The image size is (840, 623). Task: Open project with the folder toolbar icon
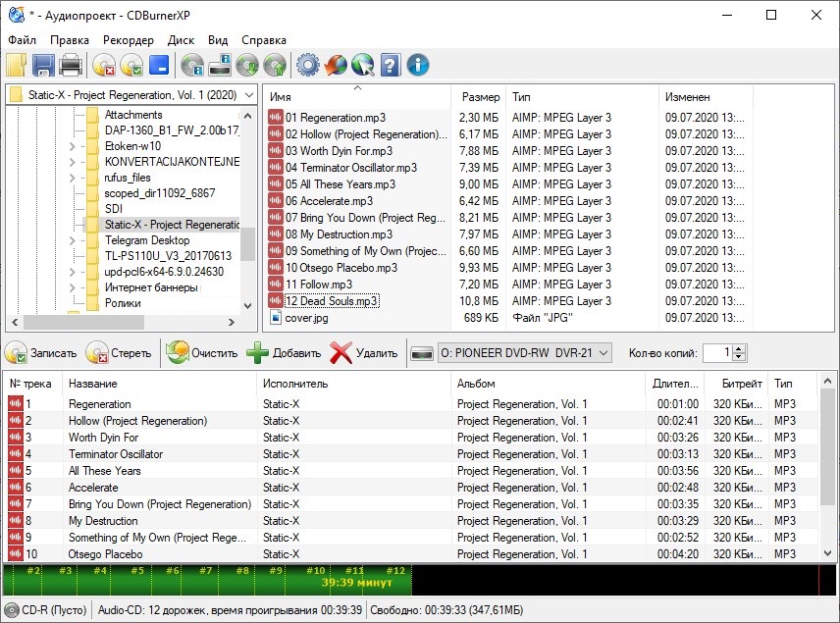(x=16, y=66)
